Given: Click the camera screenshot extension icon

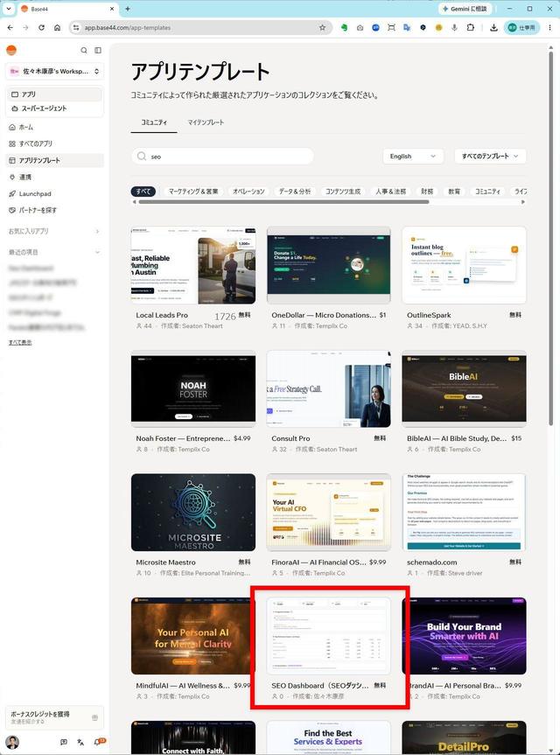Looking at the screenshot, I should [360, 28].
